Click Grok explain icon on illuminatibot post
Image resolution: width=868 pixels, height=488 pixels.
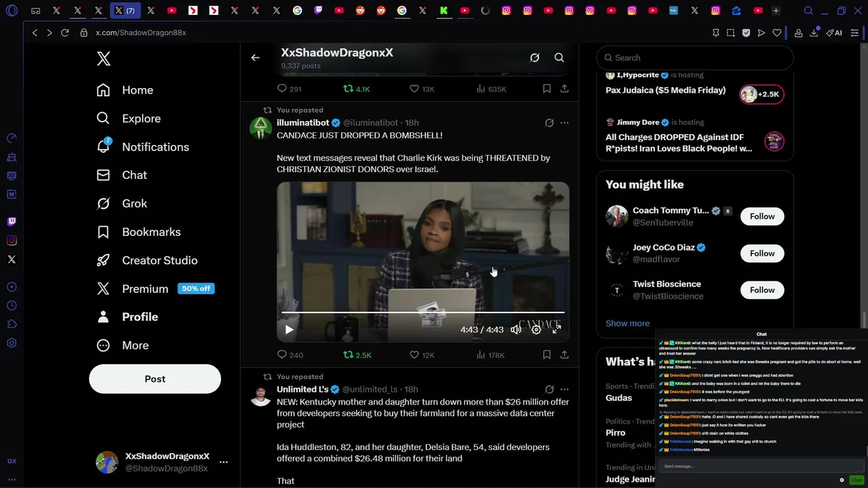pyautogui.click(x=549, y=123)
